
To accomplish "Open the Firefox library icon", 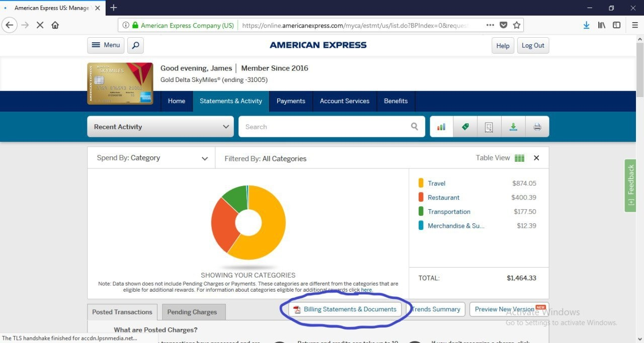I will click(601, 25).
